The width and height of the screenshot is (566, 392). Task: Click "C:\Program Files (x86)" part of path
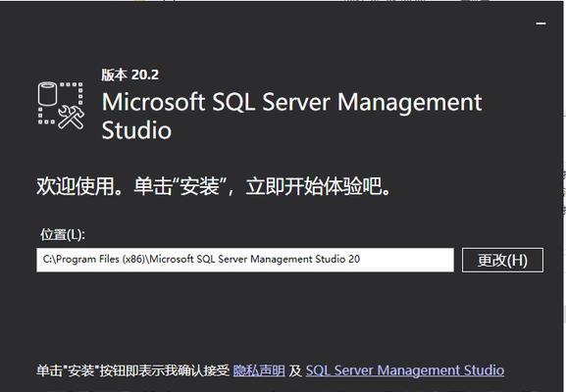point(94,260)
